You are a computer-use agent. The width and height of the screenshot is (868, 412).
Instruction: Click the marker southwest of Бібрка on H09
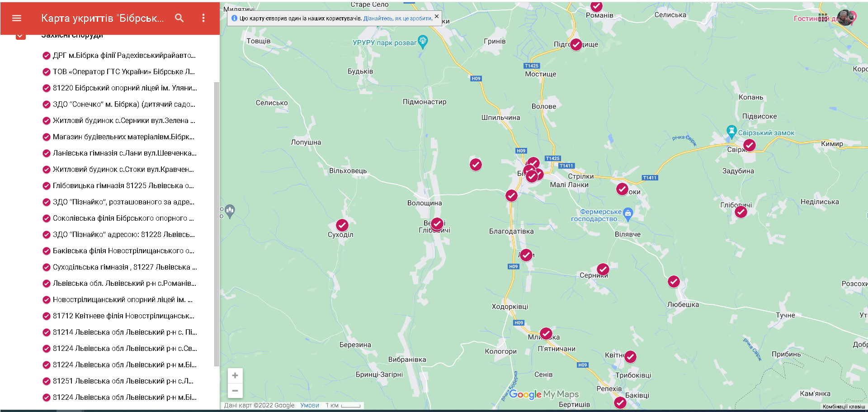point(511,195)
